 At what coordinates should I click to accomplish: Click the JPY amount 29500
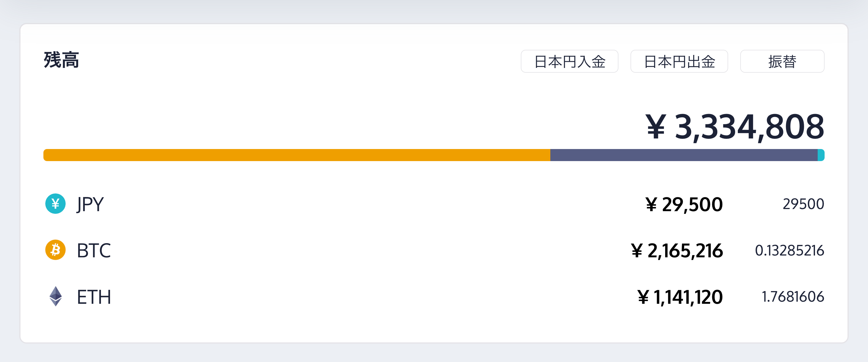click(x=803, y=204)
